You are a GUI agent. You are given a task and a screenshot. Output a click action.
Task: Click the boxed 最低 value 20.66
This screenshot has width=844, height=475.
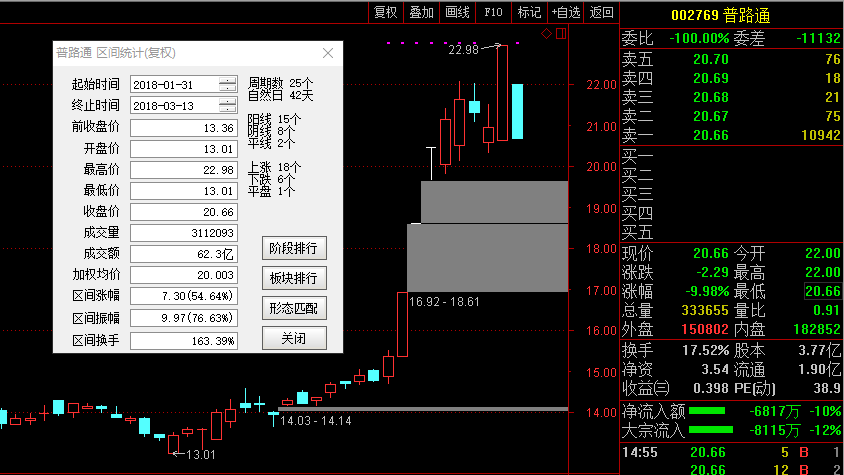coord(822,291)
